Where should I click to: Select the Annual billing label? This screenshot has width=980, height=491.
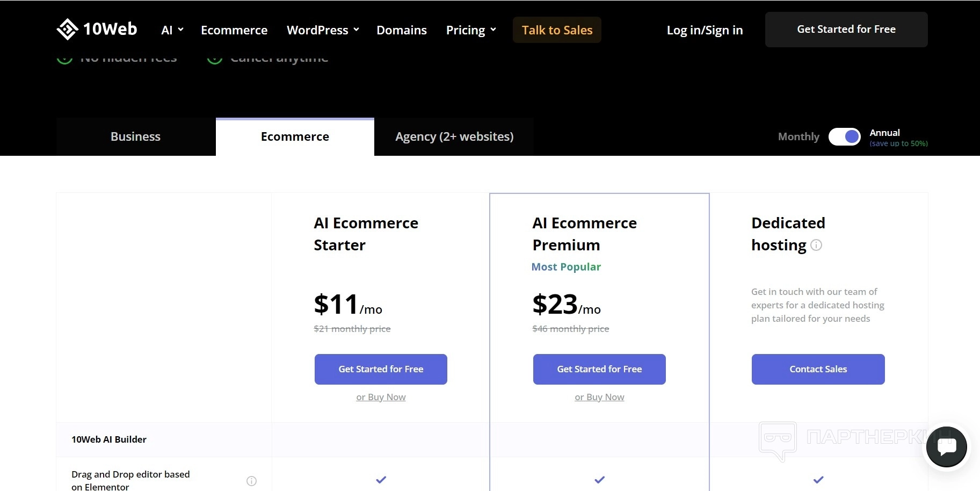pyautogui.click(x=884, y=133)
